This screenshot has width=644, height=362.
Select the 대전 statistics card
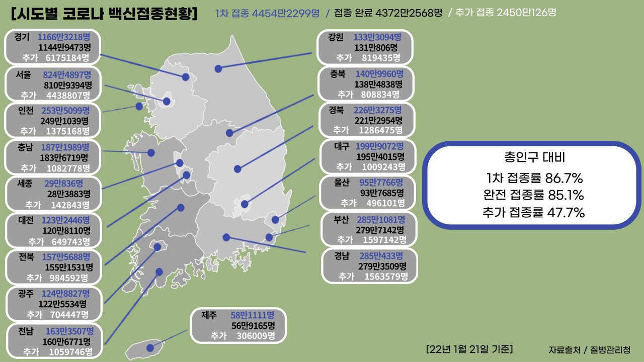53,231
